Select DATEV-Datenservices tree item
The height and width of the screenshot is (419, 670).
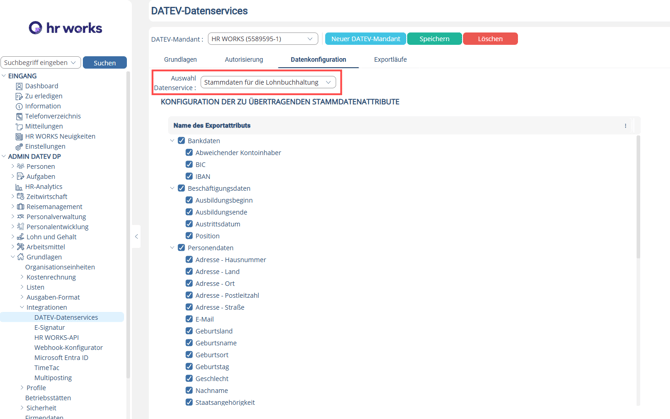pos(62,317)
